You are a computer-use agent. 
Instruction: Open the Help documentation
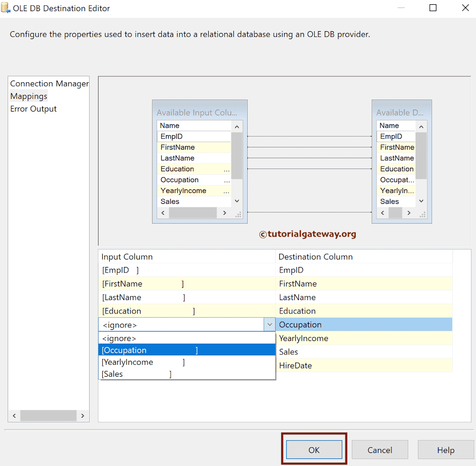(446, 450)
